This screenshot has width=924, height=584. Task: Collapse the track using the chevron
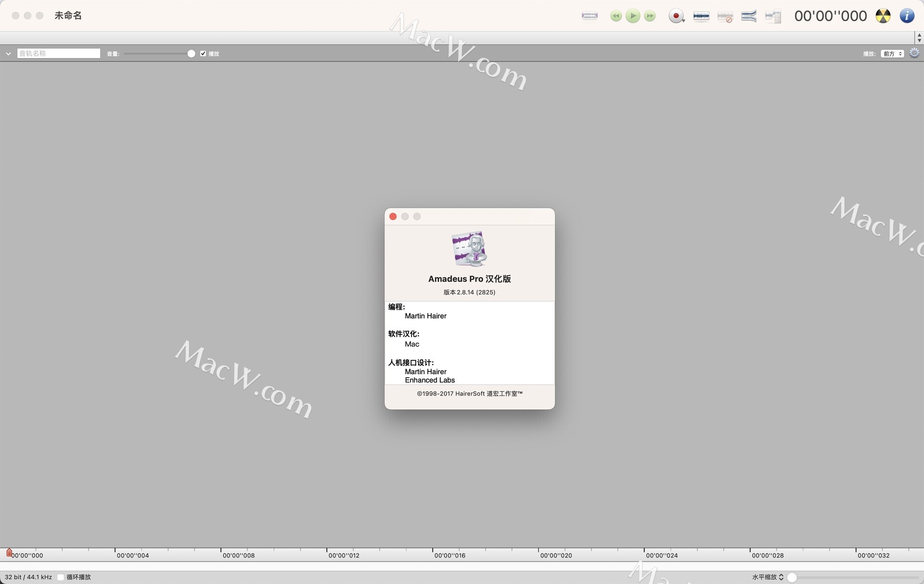pyautogui.click(x=8, y=53)
